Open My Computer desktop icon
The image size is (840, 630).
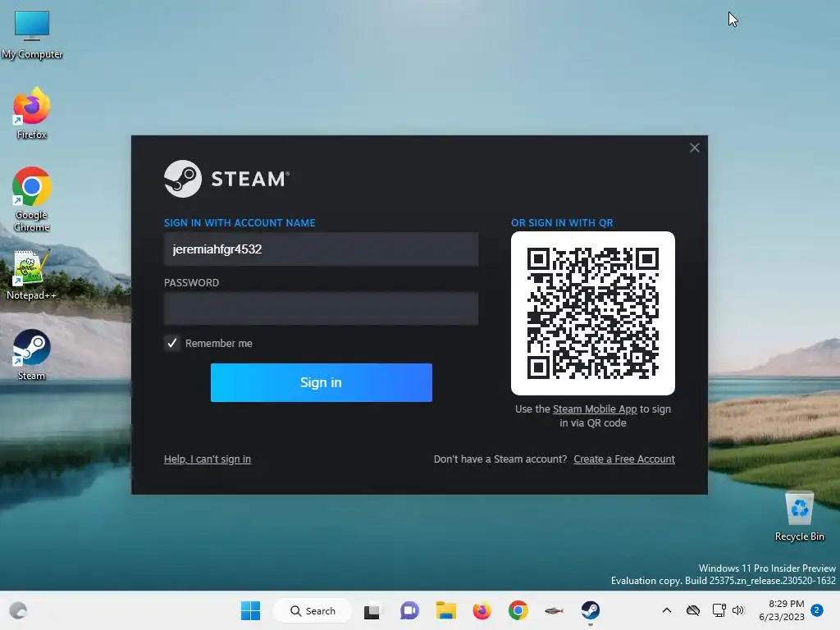[x=32, y=34]
